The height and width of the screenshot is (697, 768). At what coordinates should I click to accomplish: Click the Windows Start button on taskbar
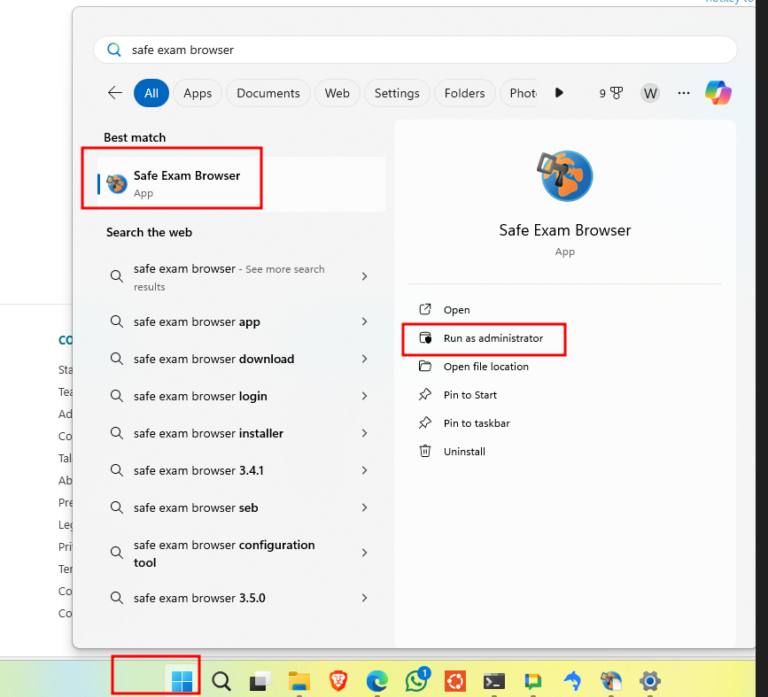click(x=182, y=680)
